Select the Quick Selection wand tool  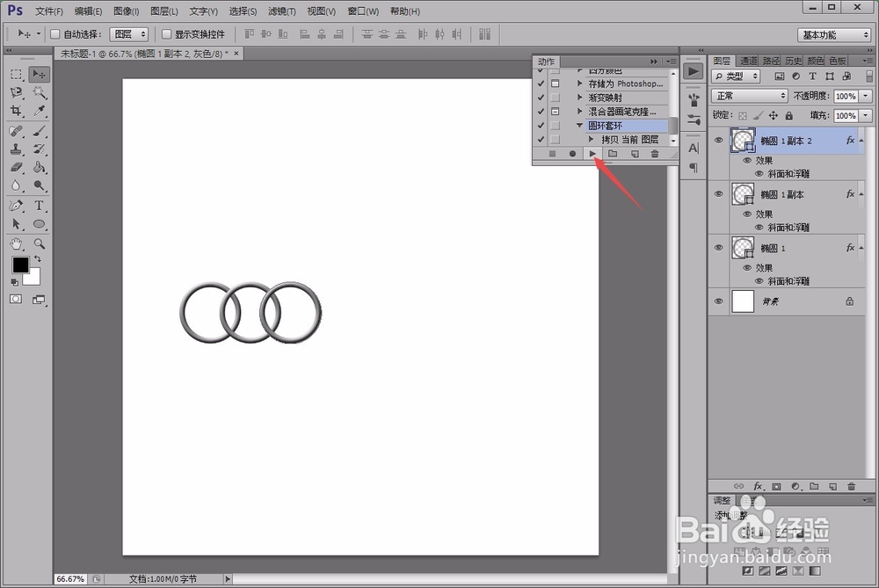(x=39, y=92)
